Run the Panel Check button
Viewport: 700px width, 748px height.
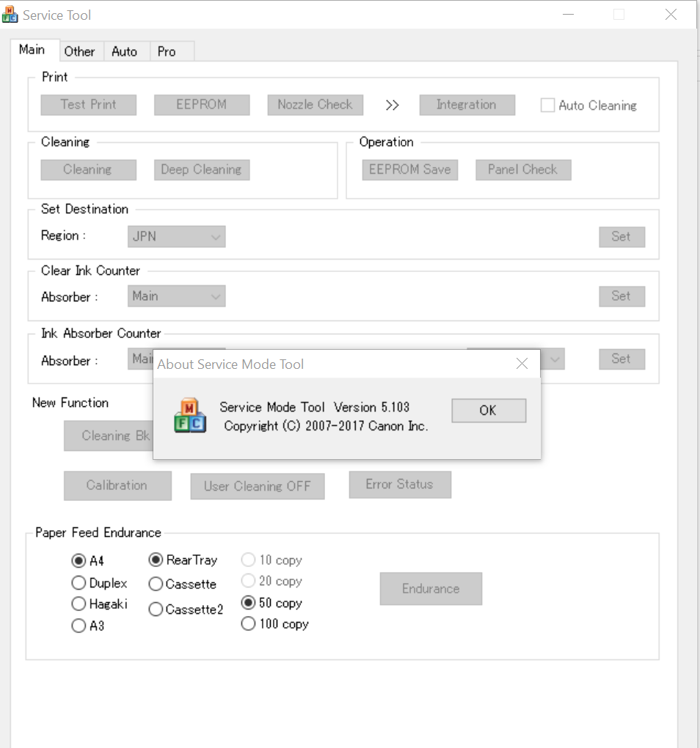pyautogui.click(x=523, y=170)
